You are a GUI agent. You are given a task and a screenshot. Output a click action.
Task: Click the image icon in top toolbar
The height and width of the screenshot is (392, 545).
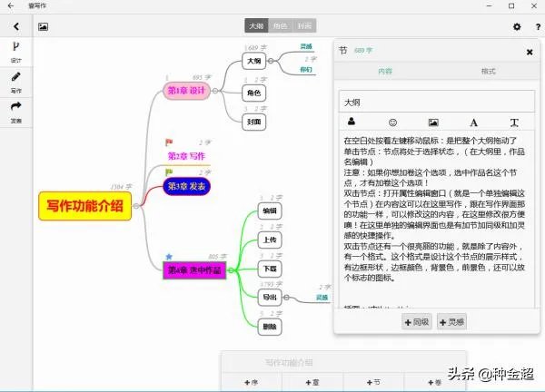[x=43, y=26]
